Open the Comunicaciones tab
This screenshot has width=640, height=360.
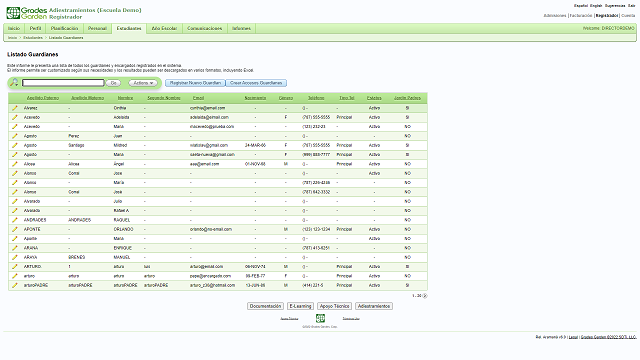[204, 28]
